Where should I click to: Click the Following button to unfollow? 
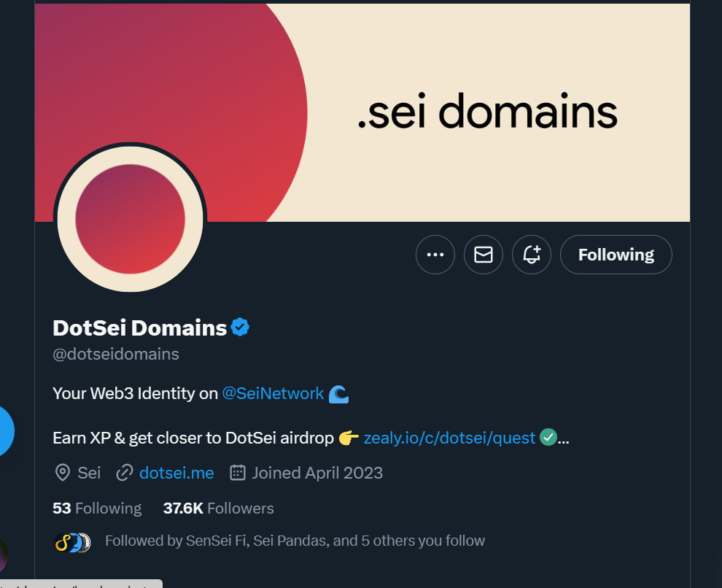pyautogui.click(x=616, y=255)
